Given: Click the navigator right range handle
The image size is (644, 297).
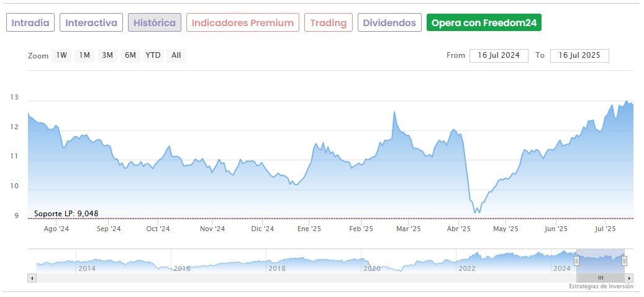Looking at the screenshot, I should click(x=624, y=261).
